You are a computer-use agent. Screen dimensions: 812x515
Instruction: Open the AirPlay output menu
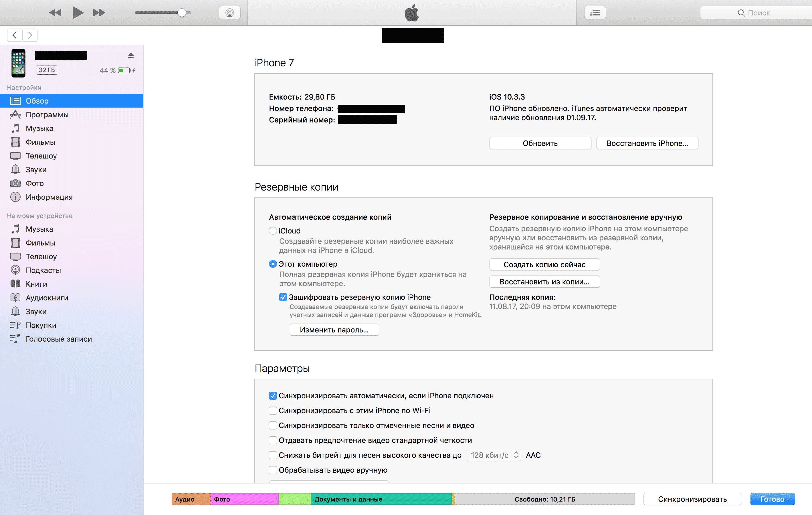230,13
